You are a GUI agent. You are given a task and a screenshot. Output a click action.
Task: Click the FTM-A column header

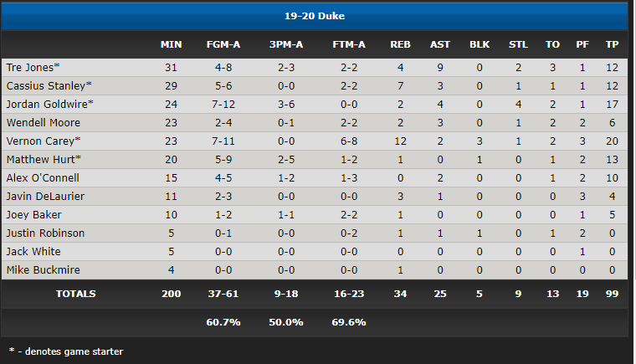[349, 44]
